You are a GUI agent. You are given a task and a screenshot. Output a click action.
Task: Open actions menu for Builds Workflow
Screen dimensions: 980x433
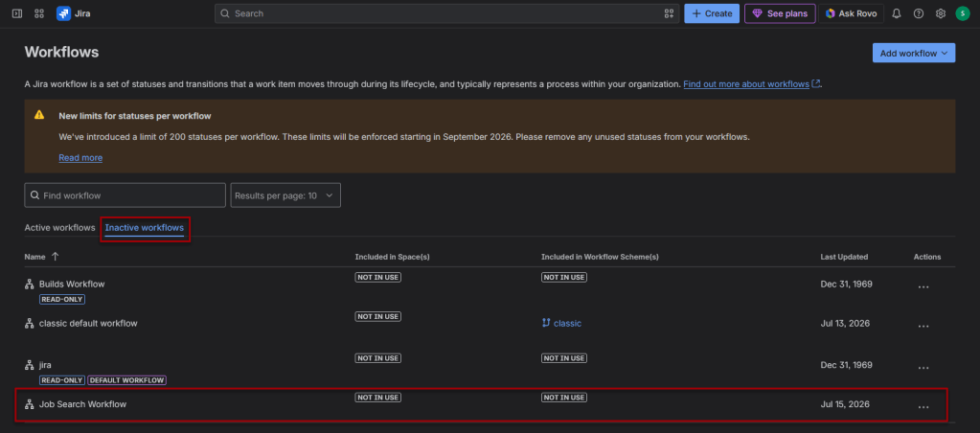click(923, 286)
